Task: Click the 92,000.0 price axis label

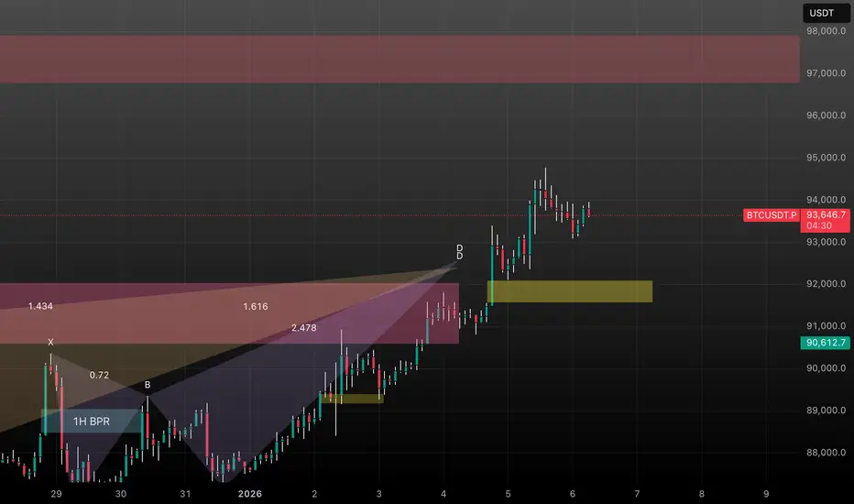Action: point(826,283)
